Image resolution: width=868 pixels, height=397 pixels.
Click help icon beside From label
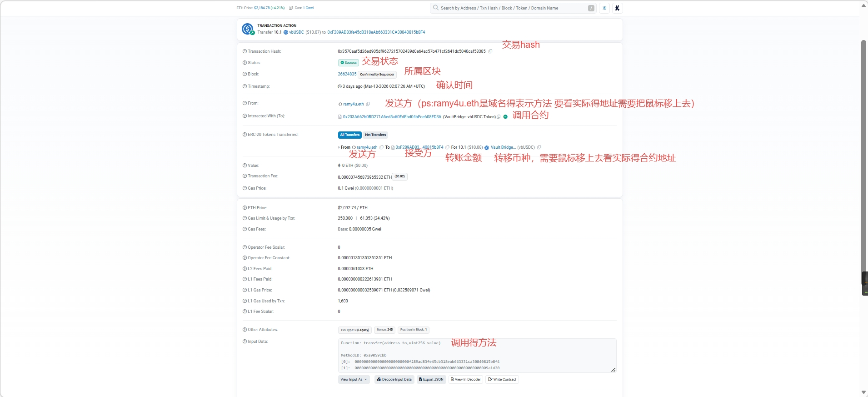pos(245,103)
